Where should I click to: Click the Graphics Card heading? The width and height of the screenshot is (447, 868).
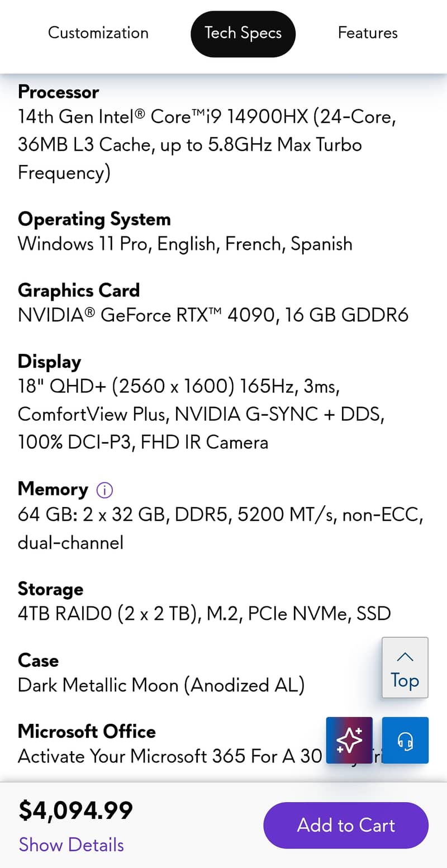[x=79, y=290]
